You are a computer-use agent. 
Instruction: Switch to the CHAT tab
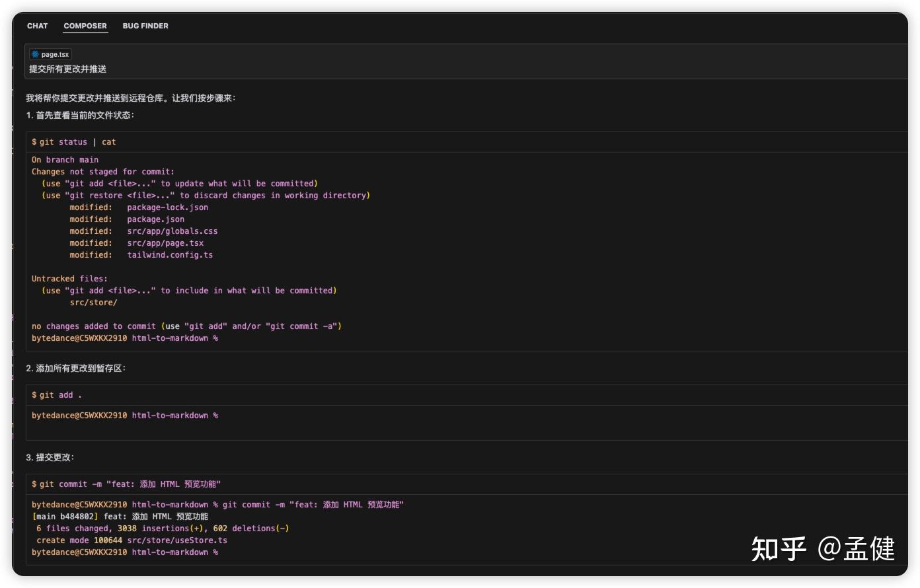37,26
